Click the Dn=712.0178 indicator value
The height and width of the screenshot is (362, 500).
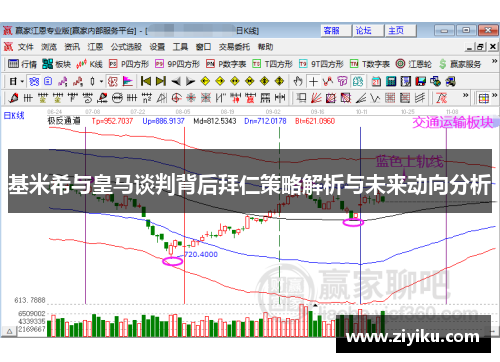[x=265, y=121]
